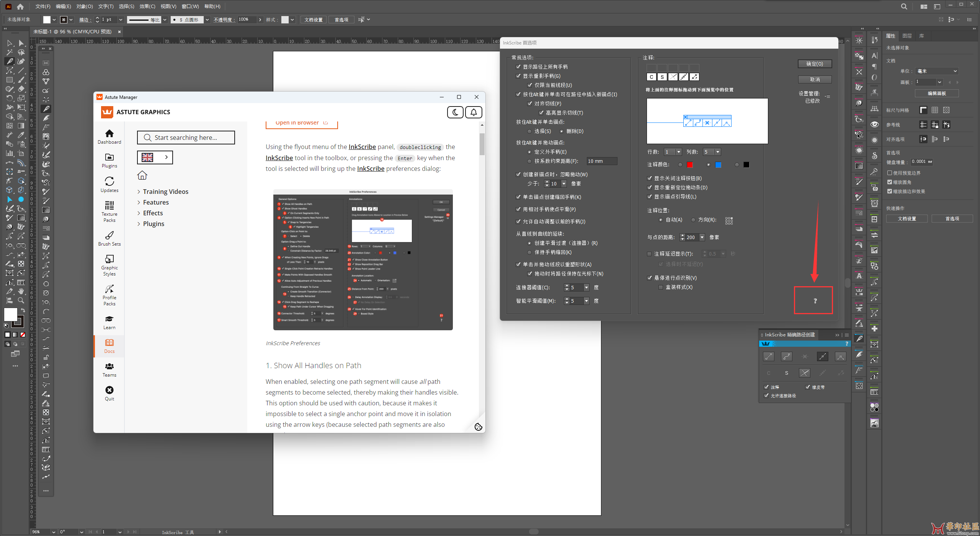The width and height of the screenshot is (980, 536).
Task: Click the Illustrator home icon
Action: tap(20, 7)
